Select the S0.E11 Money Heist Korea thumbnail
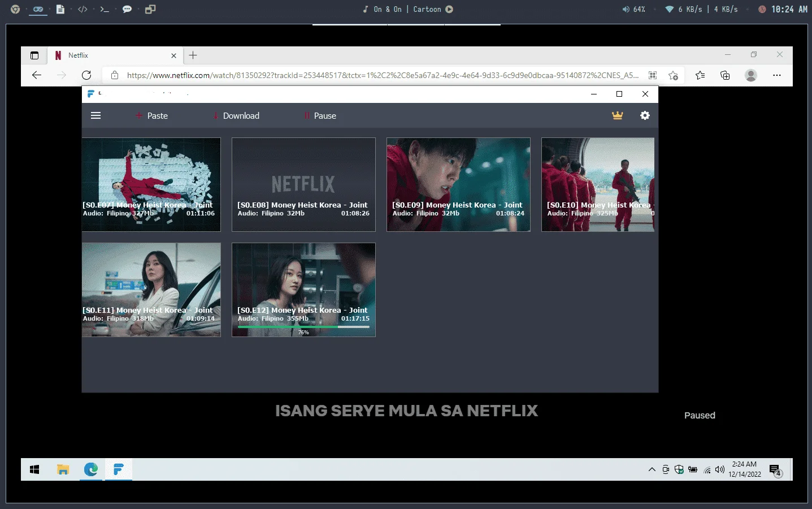This screenshot has width=812, height=509. point(151,290)
